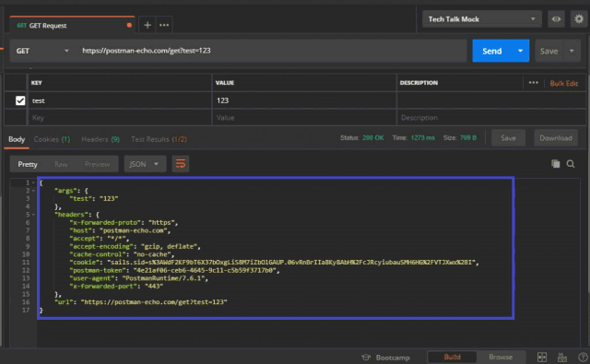Select the Preview view
Screen dimensions: 590x364
(97, 164)
